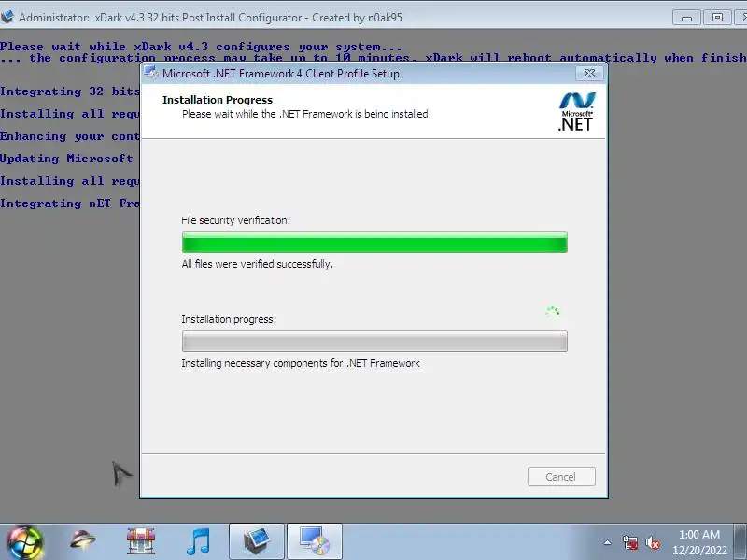Show hidden system tray icons
This screenshot has height=560, width=747.
click(608, 542)
